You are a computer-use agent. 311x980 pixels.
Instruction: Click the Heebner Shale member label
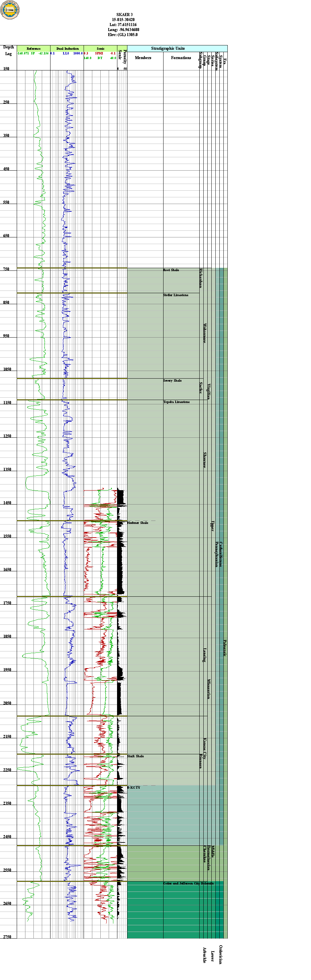pyautogui.click(x=137, y=523)
